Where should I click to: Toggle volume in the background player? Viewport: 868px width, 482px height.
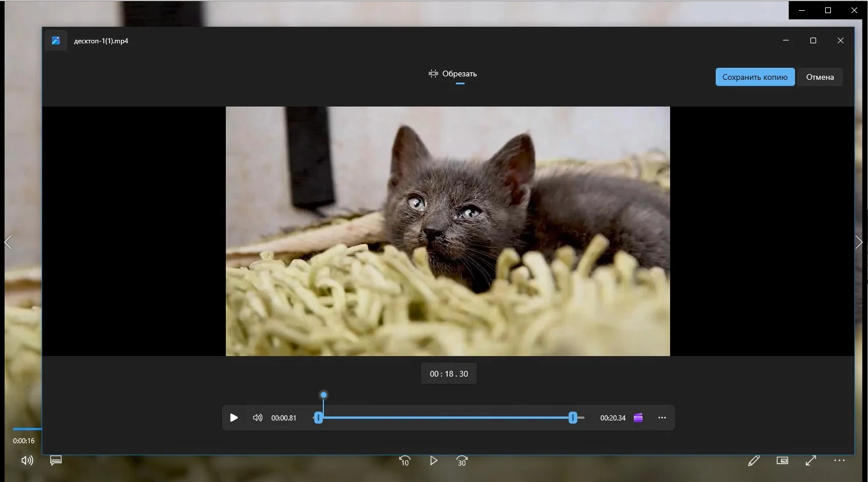point(27,460)
